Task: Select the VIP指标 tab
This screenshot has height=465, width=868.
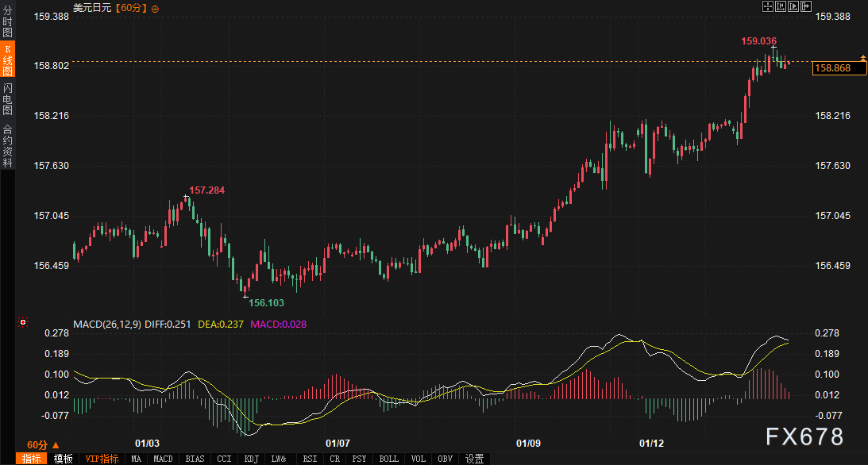Action: tap(102, 459)
